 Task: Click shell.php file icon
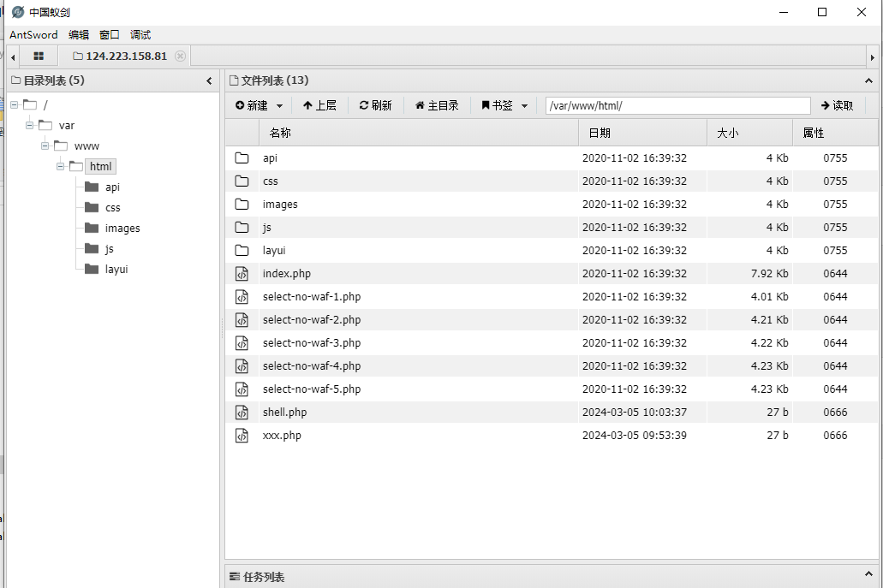[x=242, y=412]
